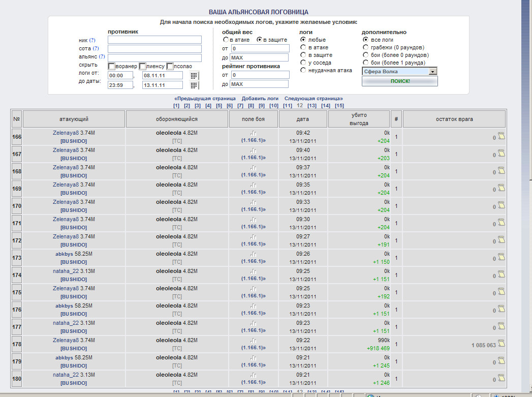Image resolution: width=532 pixels, height=397 pixels.
Task: Open the calendar picker for start date
Action: (194, 75)
